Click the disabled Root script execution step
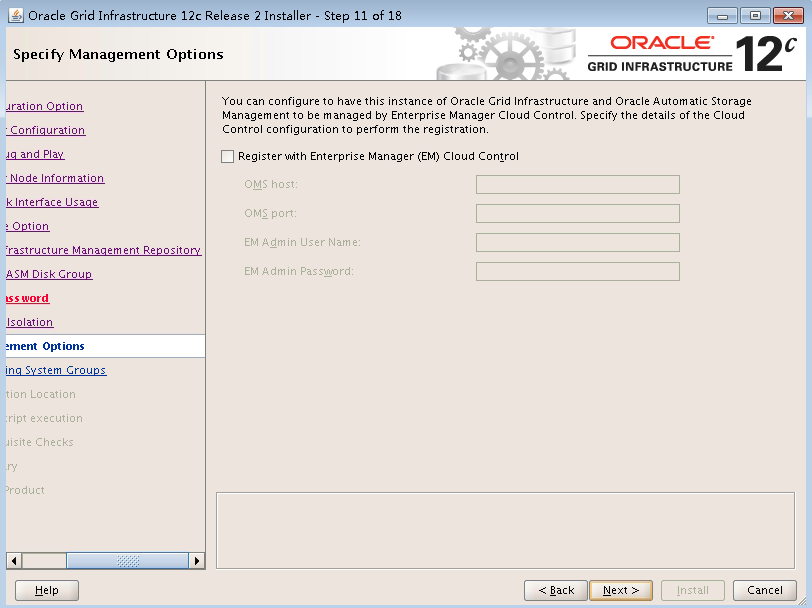Image resolution: width=812 pixels, height=608 pixels. (45, 418)
